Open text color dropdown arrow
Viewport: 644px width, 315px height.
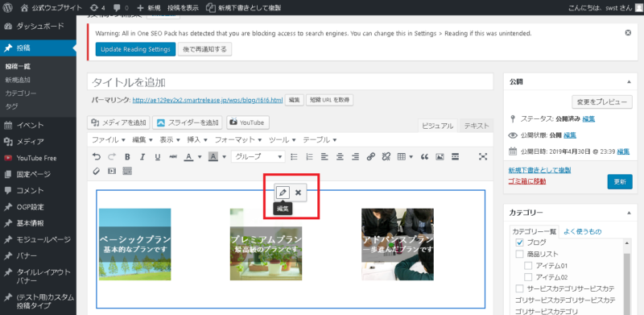click(200, 156)
